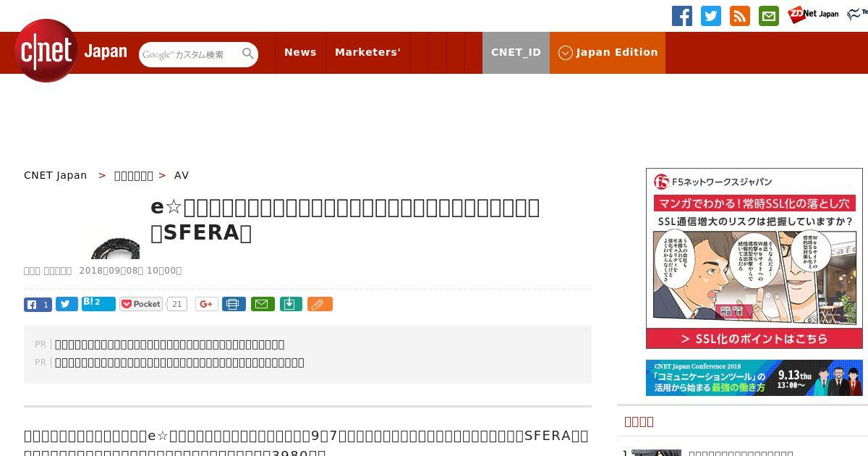Viewport: 868px width, 456px height.
Task: Click the teal download/save icon
Action: (290, 304)
